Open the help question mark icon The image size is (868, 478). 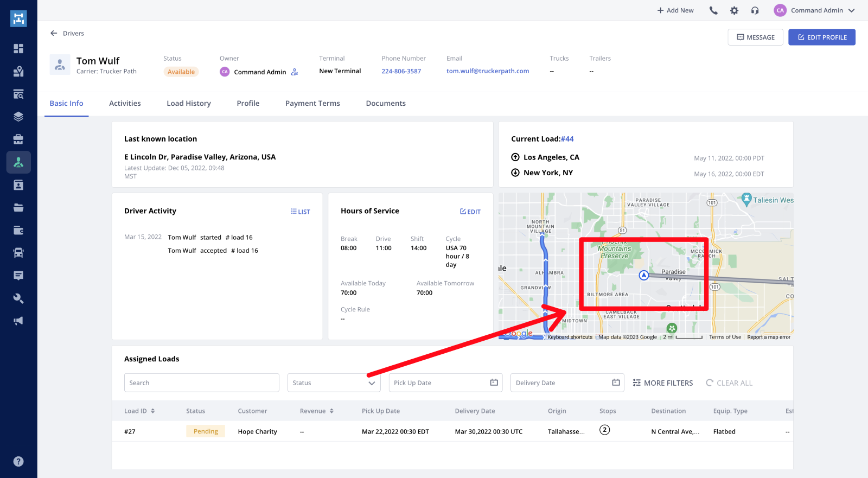tap(18, 462)
